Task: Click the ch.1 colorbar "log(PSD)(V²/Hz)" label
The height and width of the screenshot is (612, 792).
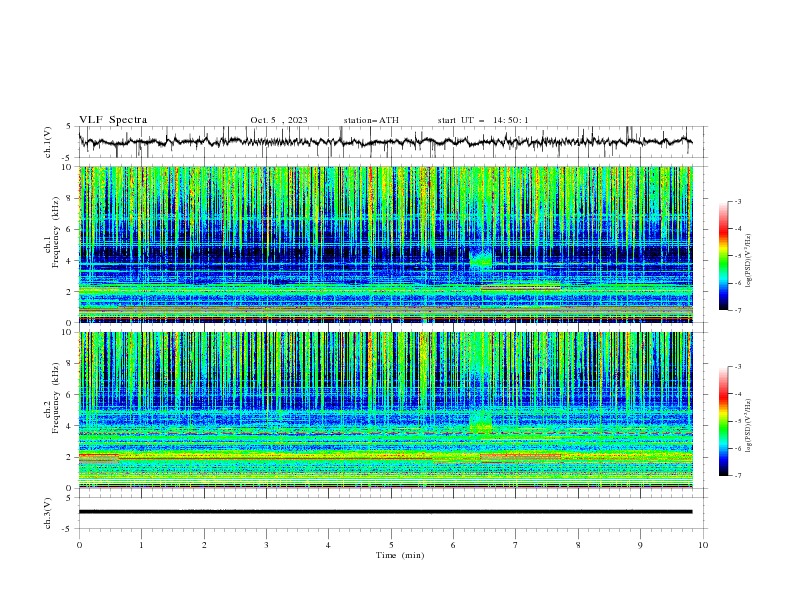Action: click(x=748, y=261)
